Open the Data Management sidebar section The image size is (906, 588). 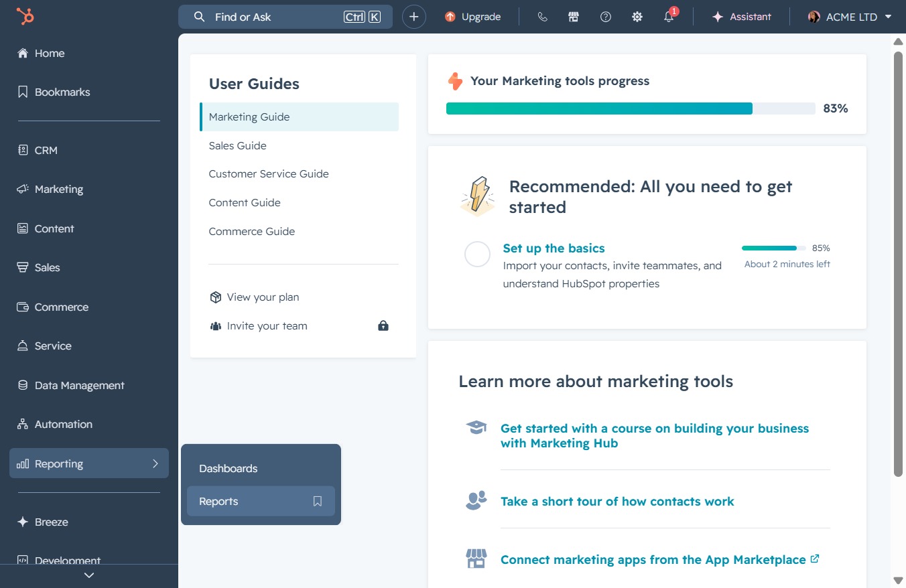(89, 385)
